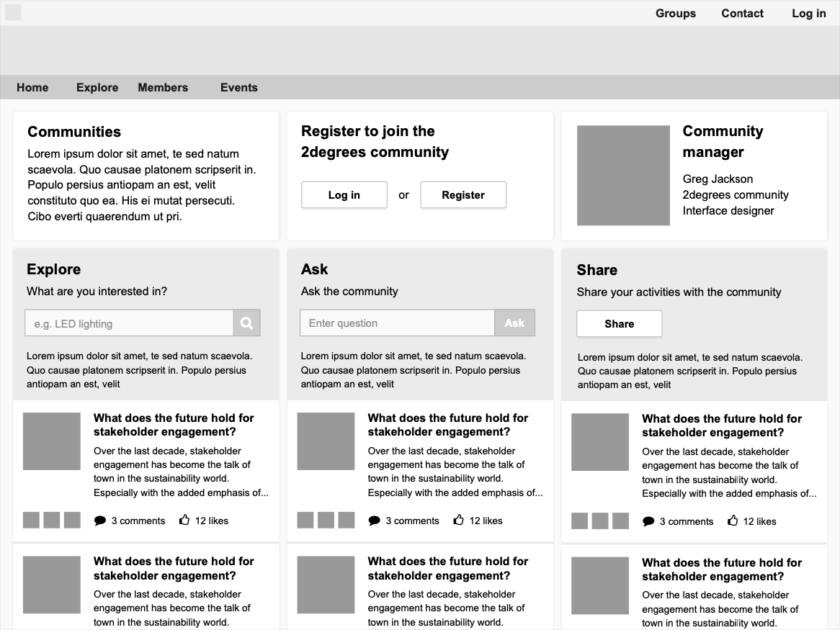The height and width of the screenshot is (630, 840).
Task: Click last small avatar square in Ask column's top article
Action: pyautogui.click(x=346, y=521)
